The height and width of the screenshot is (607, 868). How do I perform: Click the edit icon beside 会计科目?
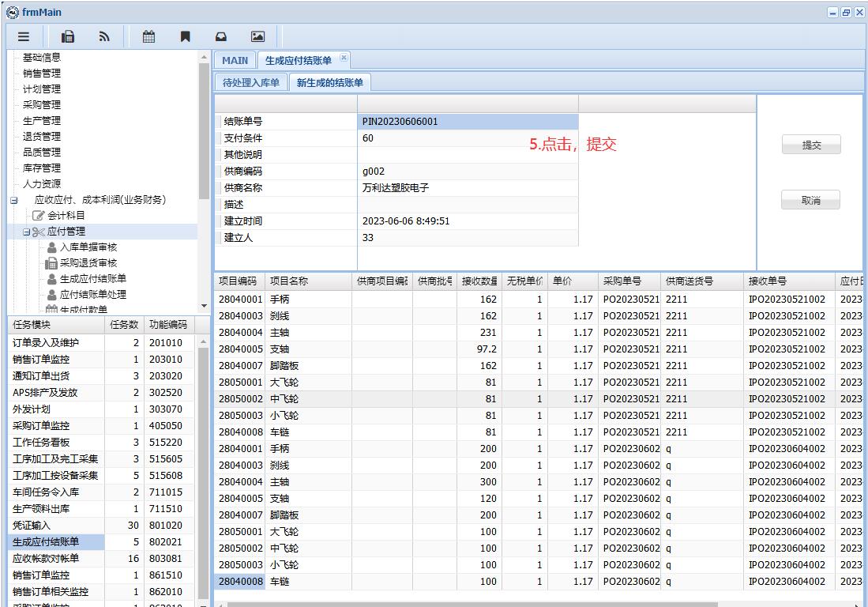38,216
